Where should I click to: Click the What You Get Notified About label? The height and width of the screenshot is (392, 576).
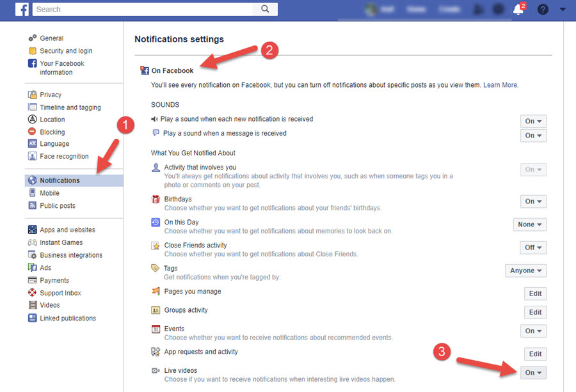[x=193, y=153]
